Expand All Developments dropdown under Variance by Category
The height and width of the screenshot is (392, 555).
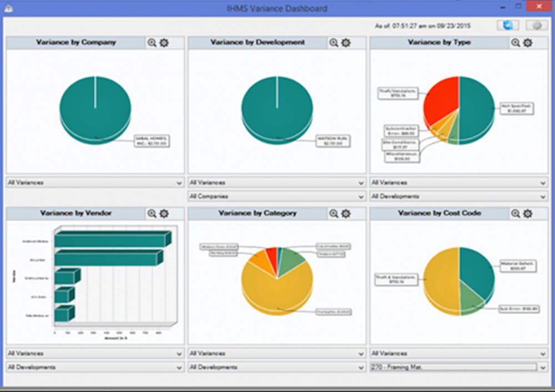click(277, 367)
